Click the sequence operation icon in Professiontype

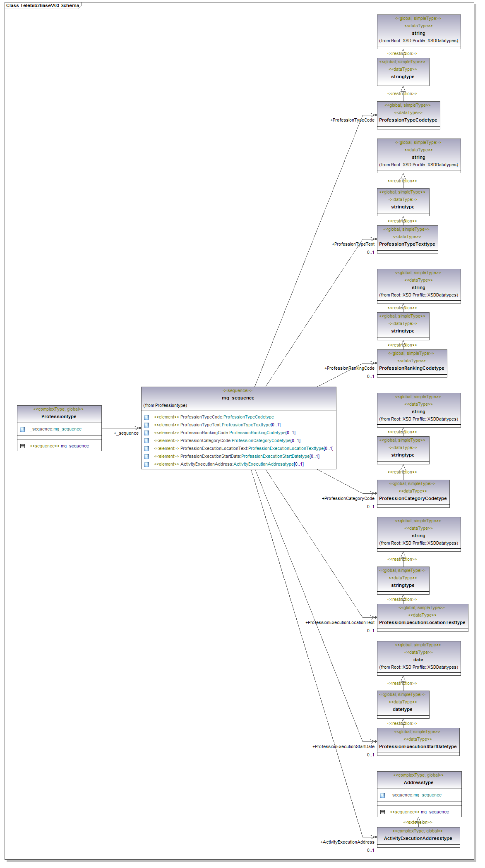tap(22, 446)
